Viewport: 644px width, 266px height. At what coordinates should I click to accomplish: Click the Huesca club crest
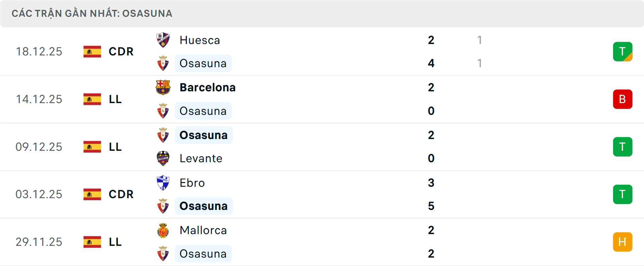pos(163,40)
